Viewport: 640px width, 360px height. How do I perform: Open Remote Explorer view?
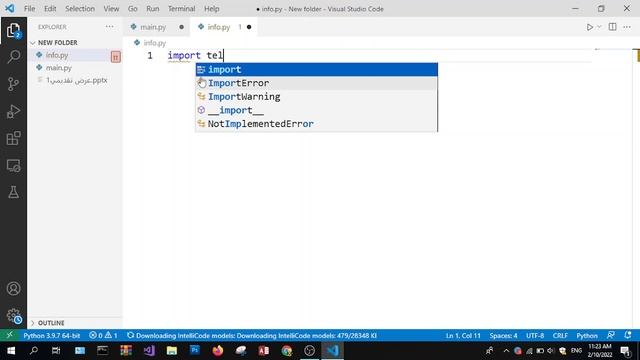[13, 166]
